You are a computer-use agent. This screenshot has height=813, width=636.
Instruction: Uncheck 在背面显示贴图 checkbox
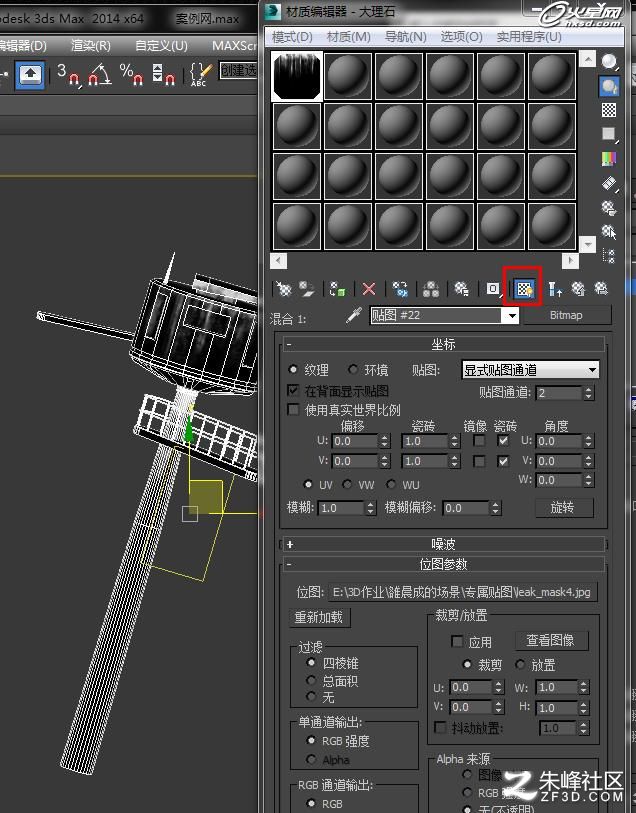[293, 390]
